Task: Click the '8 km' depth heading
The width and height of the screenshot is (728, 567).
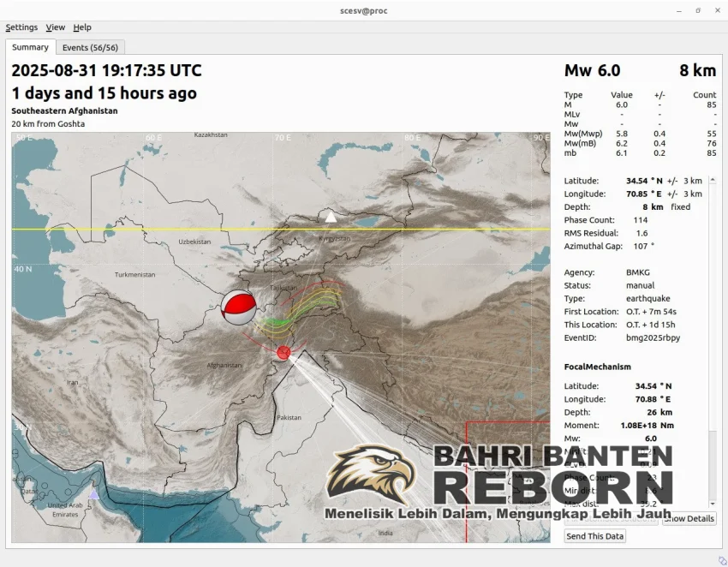Action: coord(698,70)
